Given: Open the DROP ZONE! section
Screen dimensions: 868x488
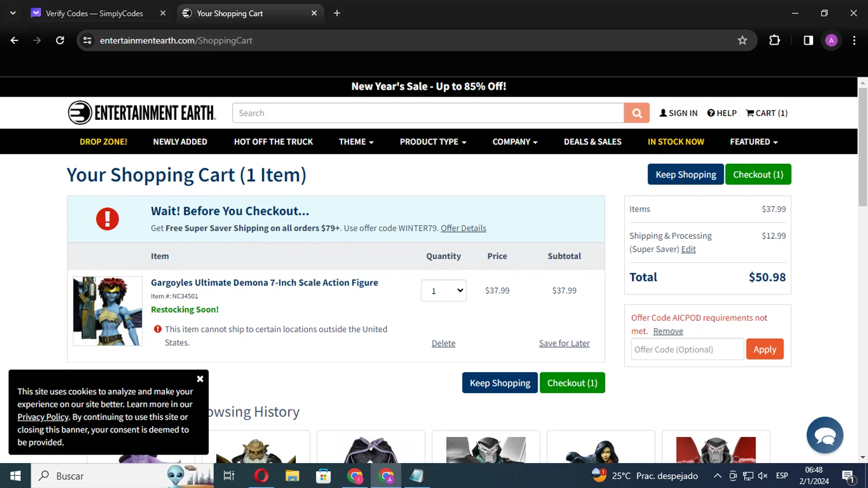Looking at the screenshot, I should click(104, 142).
